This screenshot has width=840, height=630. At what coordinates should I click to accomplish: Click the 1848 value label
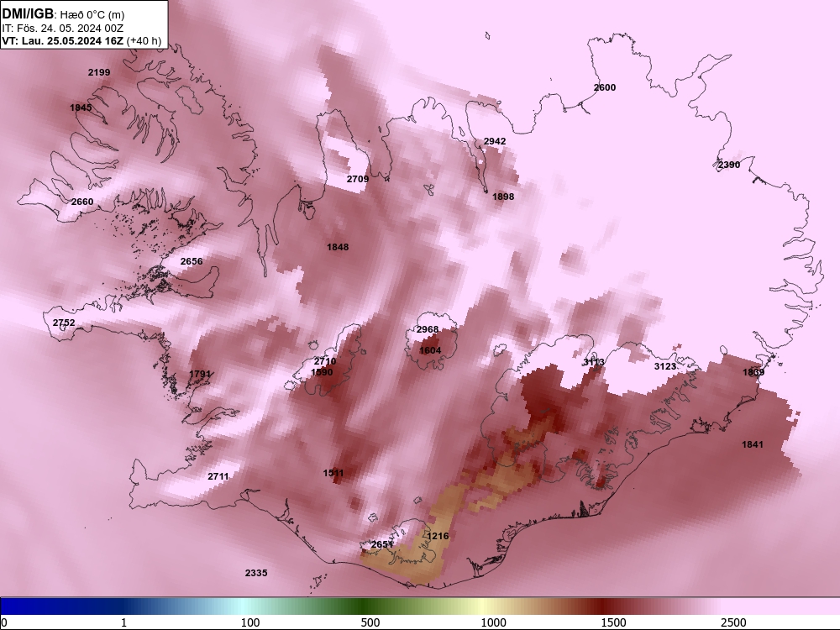[338, 247]
